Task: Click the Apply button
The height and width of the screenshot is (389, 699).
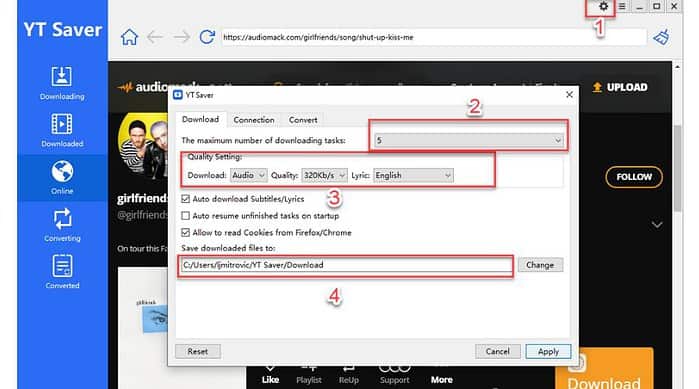Action: [x=548, y=352]
